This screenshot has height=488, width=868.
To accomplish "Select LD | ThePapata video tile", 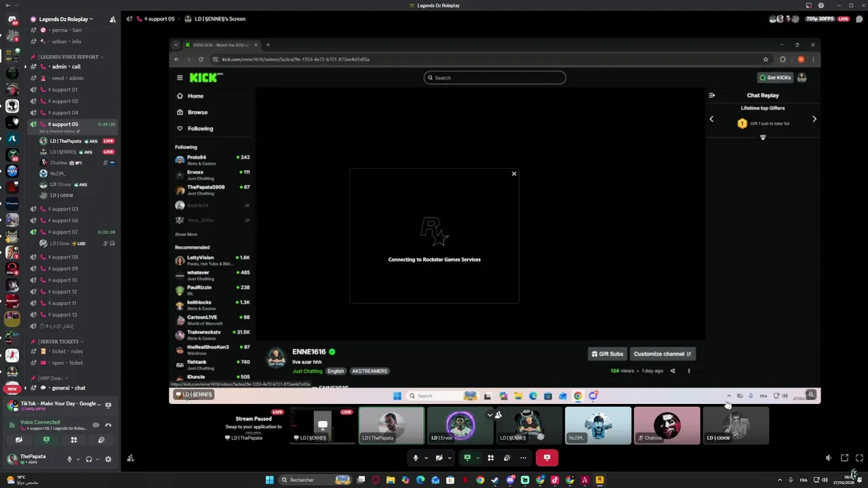I will [391, 426].
